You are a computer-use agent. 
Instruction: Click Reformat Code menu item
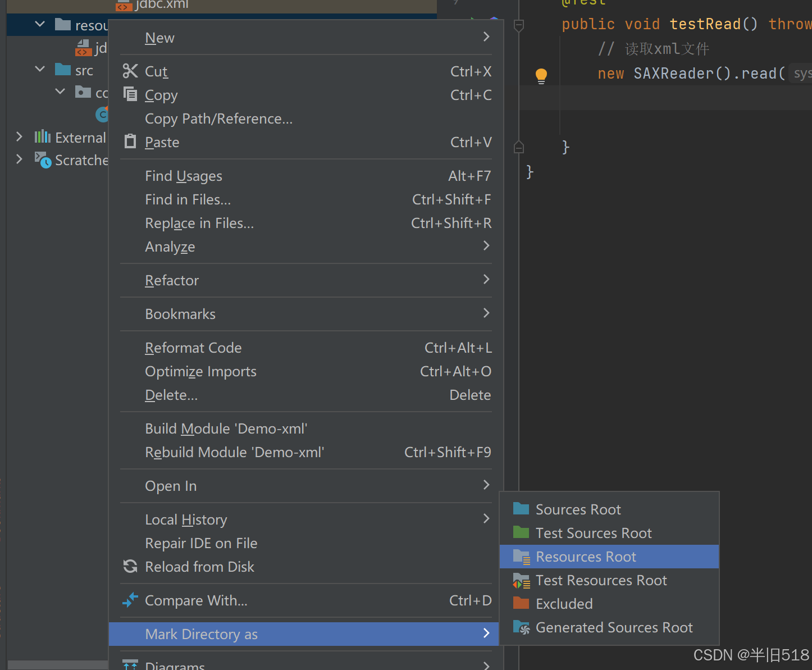click(x=306, y=348)
